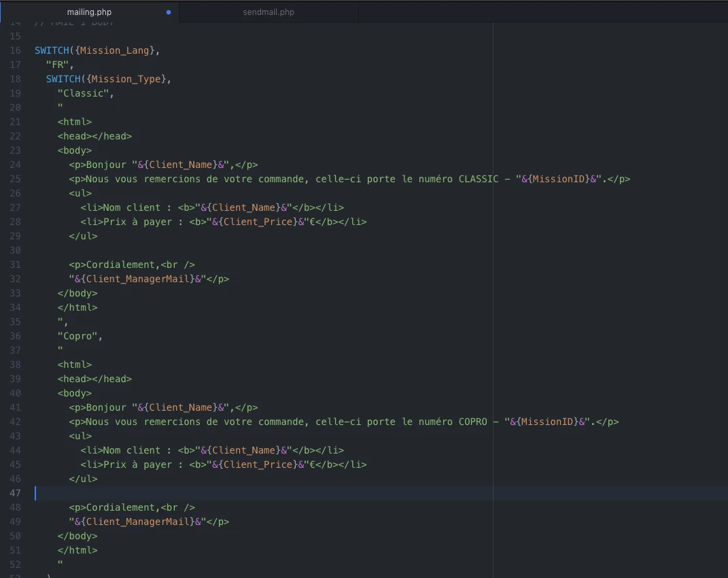Click the unsaved dot on mailing.php tab
Screen dimensions: 728x578
click(169, 12)
